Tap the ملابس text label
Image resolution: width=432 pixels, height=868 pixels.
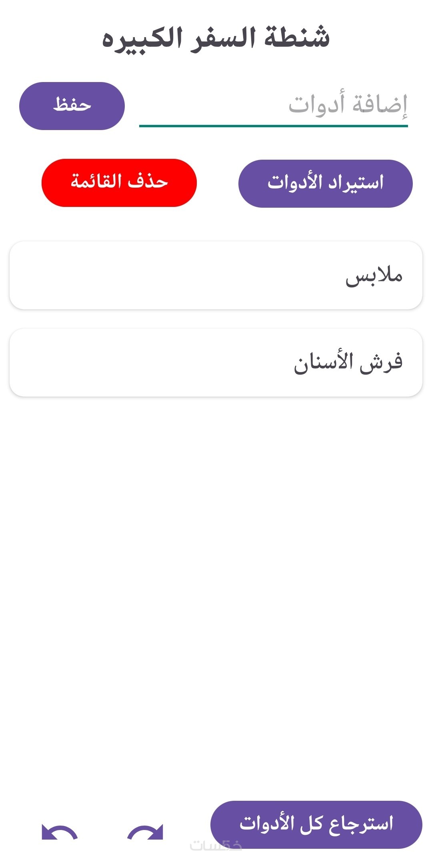click(374, 276)
